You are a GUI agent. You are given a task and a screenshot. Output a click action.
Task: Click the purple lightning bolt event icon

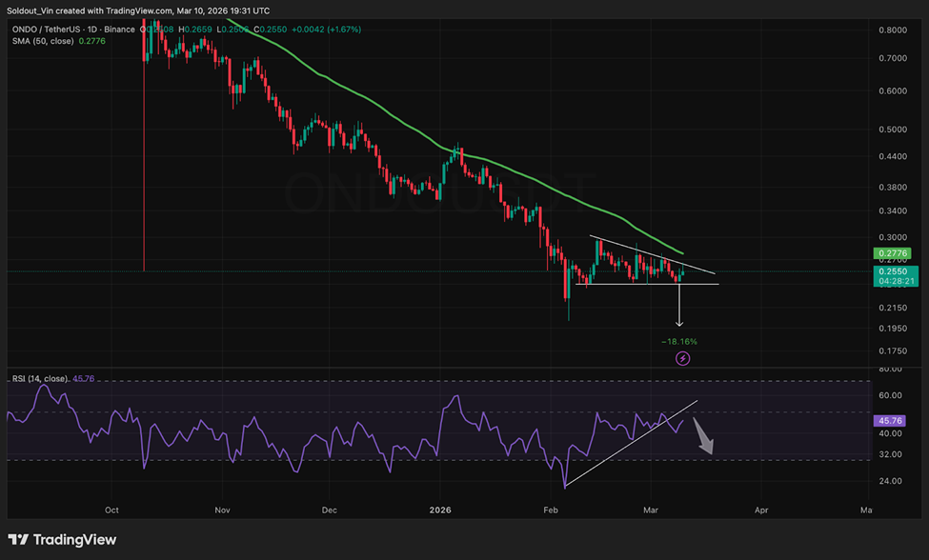click(683, 358)
